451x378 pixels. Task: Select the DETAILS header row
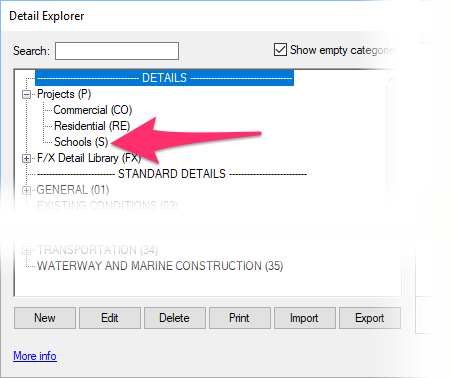(164, 78)
